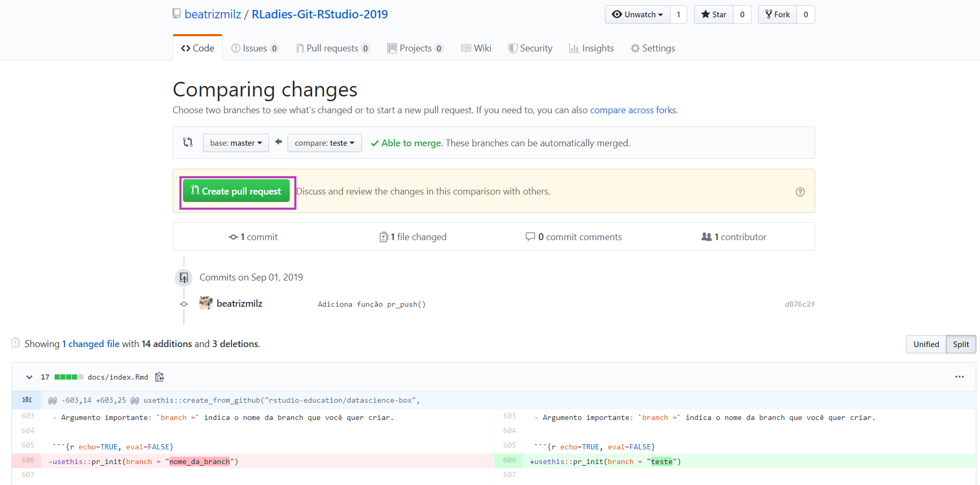The width and height of the screenshot is (980, 485).
Task: Jump to 1 commit section
Action: tap(253, 237)
